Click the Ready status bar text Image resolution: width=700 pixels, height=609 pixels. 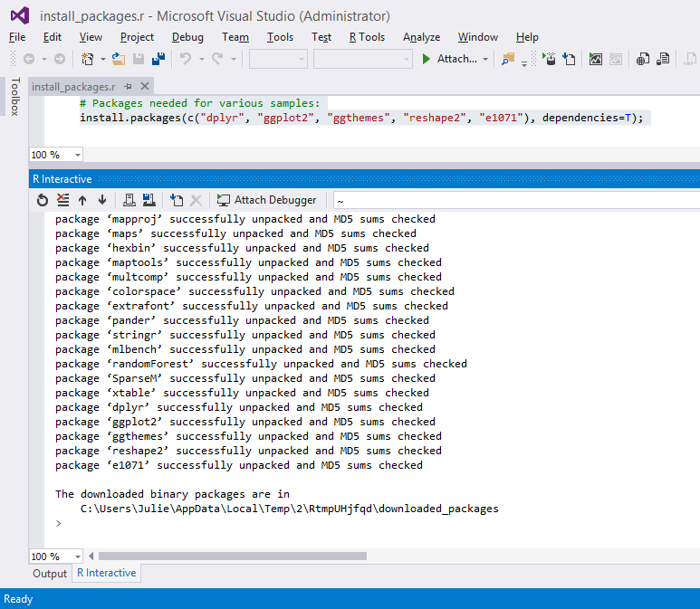pyautogui.click(x=18, y=599)
